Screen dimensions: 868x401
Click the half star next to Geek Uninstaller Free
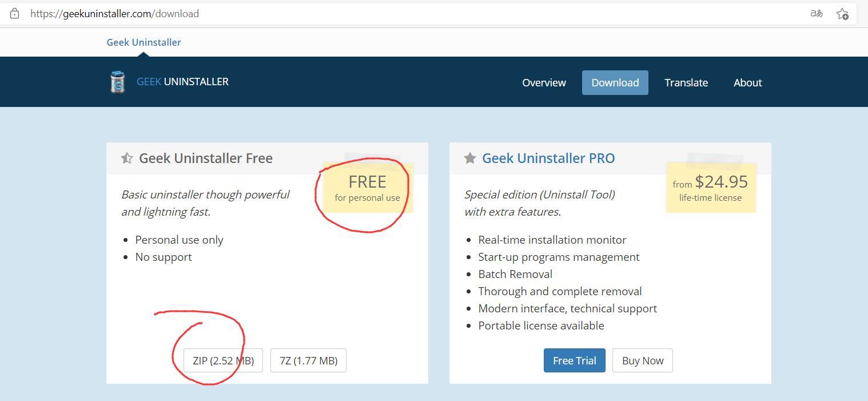(x=127, y=158)
